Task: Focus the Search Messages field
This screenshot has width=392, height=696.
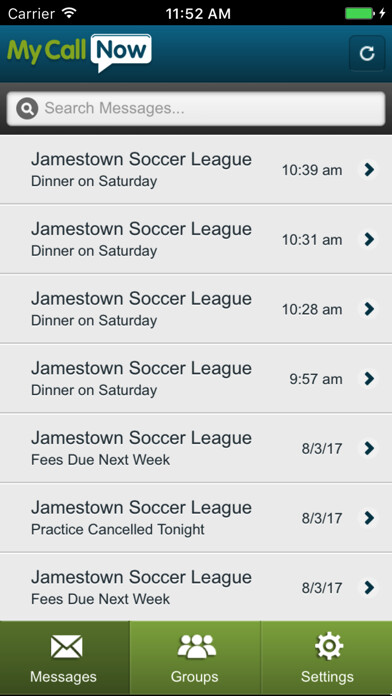Action: [x=196, y=108]
